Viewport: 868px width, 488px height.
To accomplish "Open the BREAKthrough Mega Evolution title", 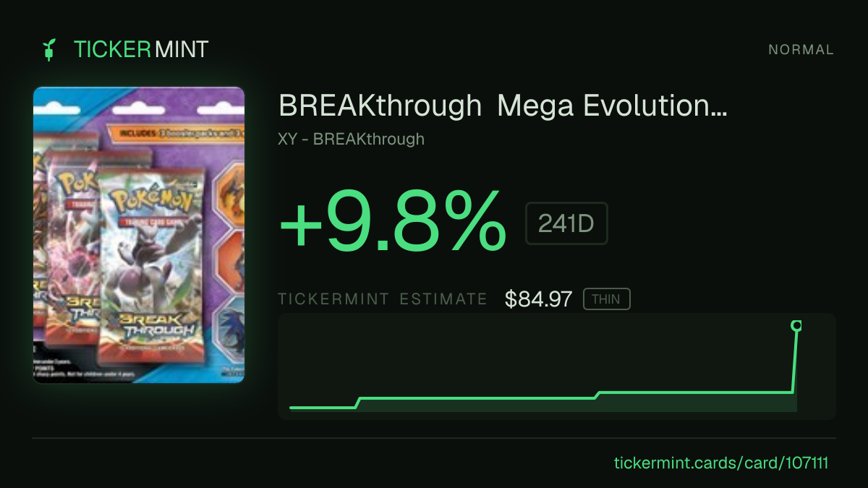I will coord(503,106).
